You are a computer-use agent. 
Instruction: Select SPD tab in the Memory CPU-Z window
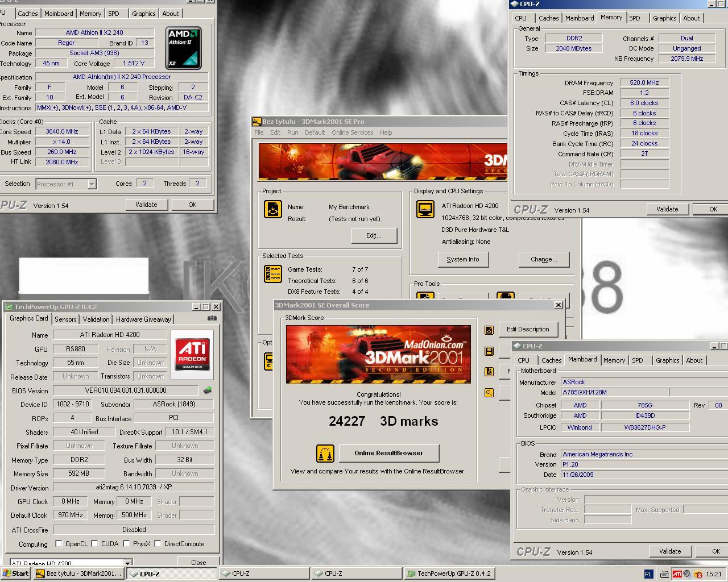(x=635, y=18)
